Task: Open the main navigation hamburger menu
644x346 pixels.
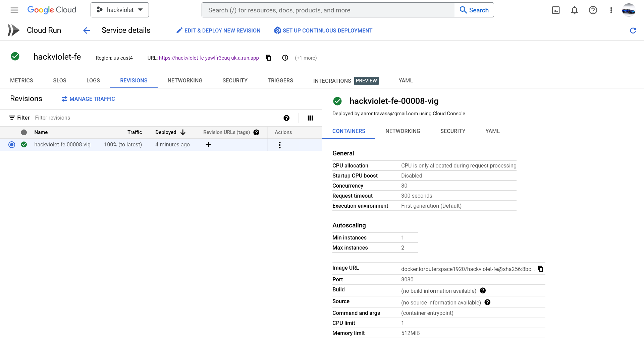Action: tap(14, 10)
